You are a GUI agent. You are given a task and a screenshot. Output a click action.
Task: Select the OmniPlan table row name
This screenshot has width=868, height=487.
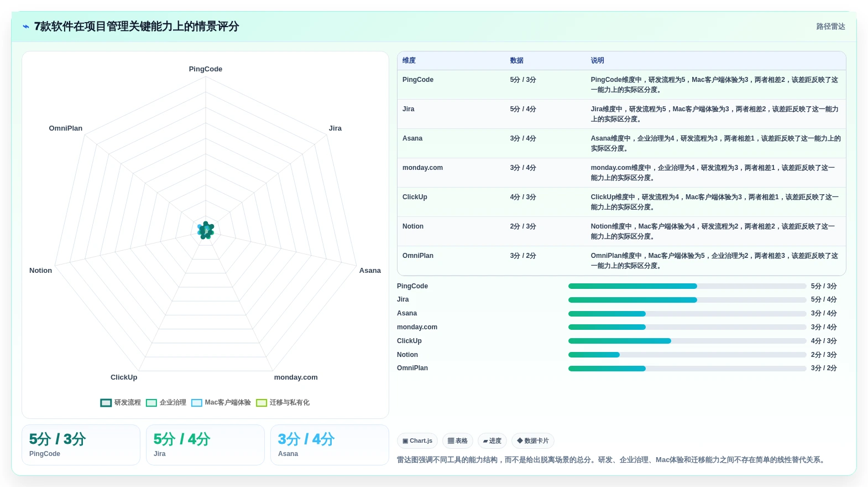[418, 256]
